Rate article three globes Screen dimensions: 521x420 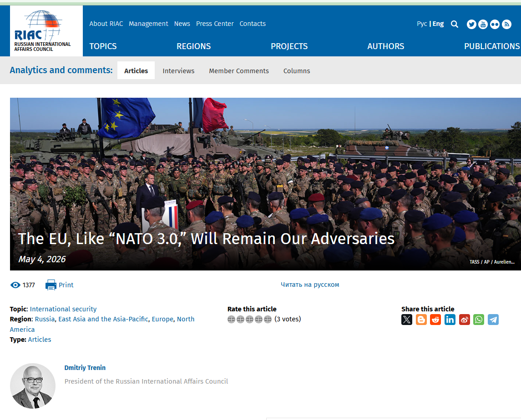tap(249, 320)
